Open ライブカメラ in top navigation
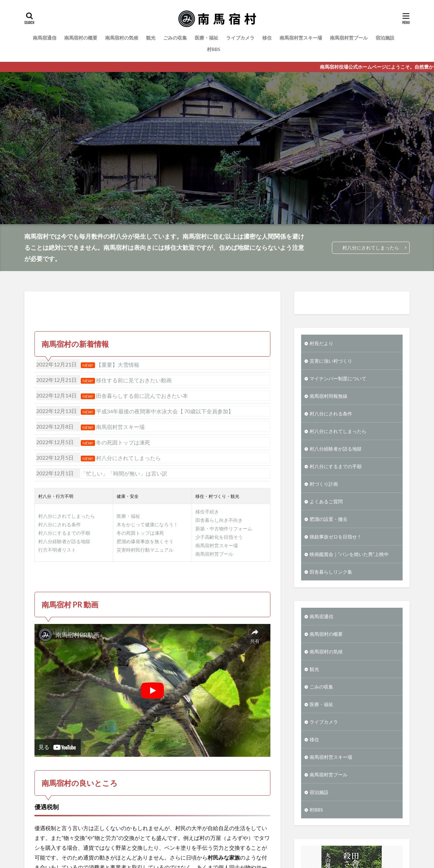434x868 pixels. coord(240,38)
